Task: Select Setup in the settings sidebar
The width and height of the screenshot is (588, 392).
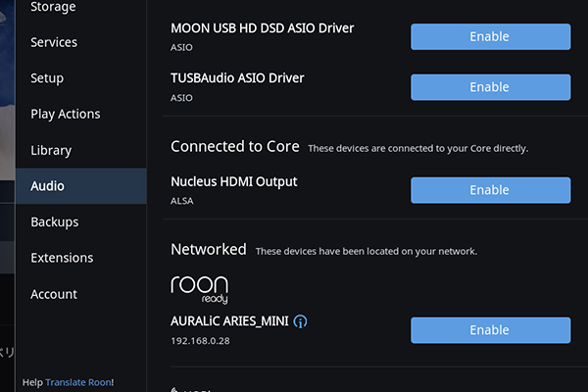Action: point(47,78)
